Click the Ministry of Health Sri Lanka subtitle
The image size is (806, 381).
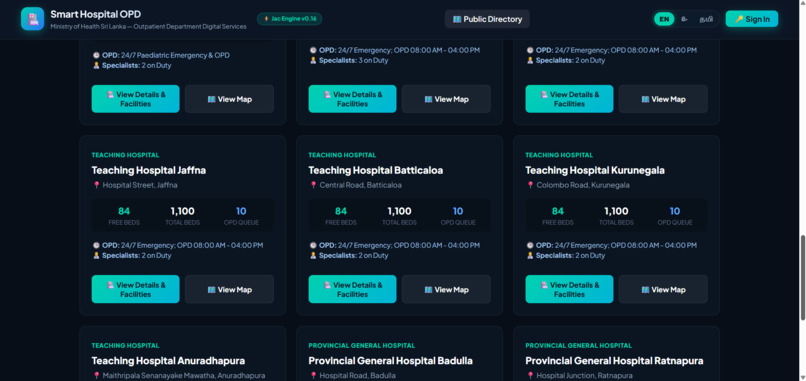click(148, 27)
